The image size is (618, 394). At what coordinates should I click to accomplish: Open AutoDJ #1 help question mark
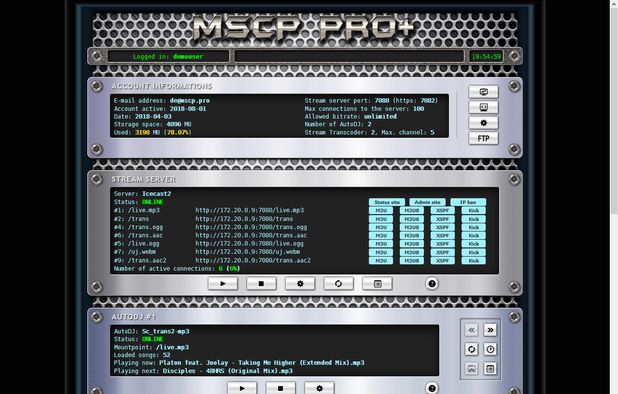[x=432, y=388]
